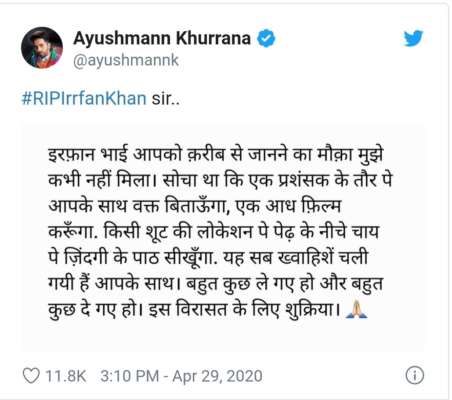Click the blue verified badge
Screen dimensions: 452x400
(x=266, y=38)
